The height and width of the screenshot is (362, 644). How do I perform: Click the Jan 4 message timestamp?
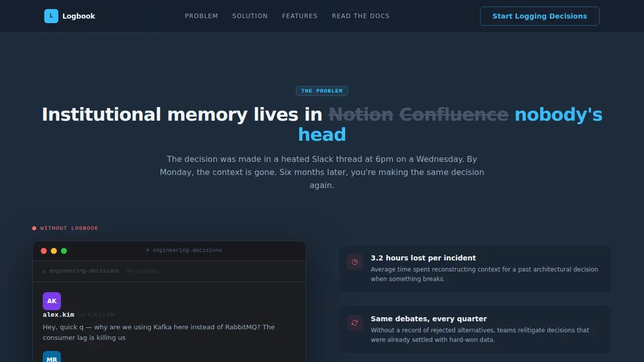tap(96, 315)
